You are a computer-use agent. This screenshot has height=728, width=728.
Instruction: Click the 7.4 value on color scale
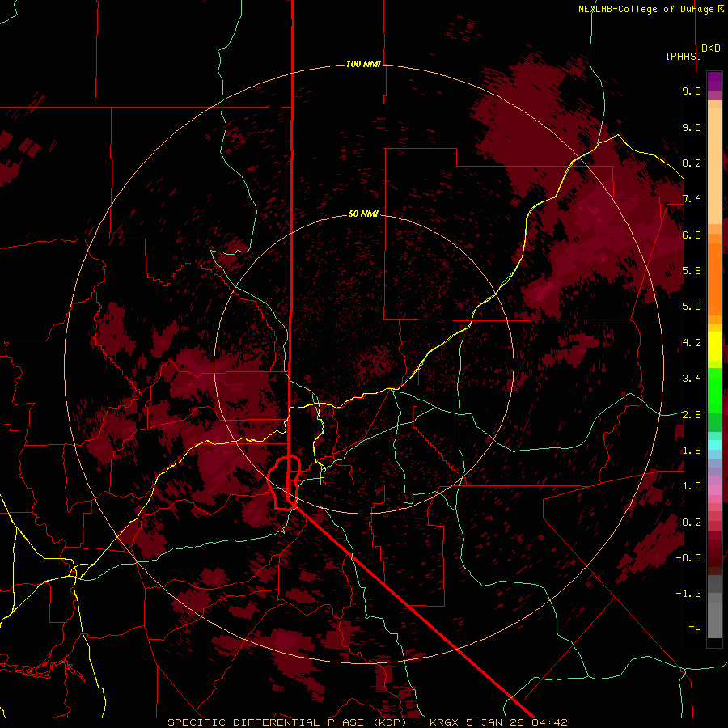[x=692, y=199]
